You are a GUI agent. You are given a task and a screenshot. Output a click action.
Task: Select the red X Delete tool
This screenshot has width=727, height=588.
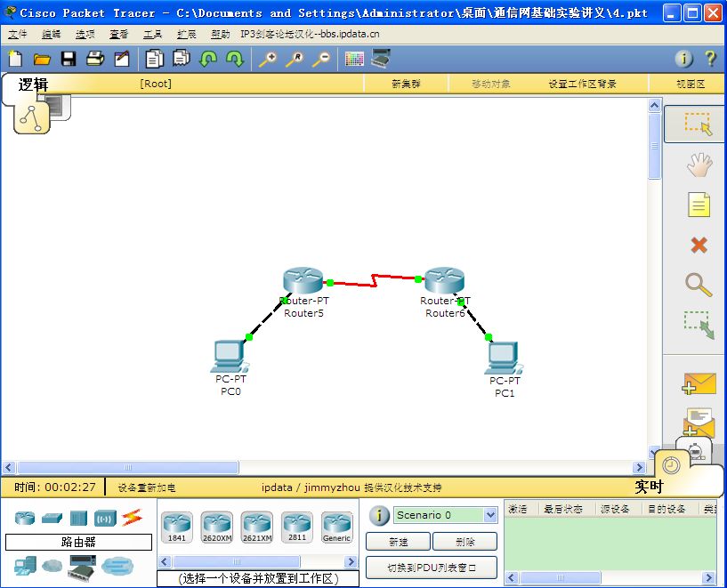(x=699, y=245)
